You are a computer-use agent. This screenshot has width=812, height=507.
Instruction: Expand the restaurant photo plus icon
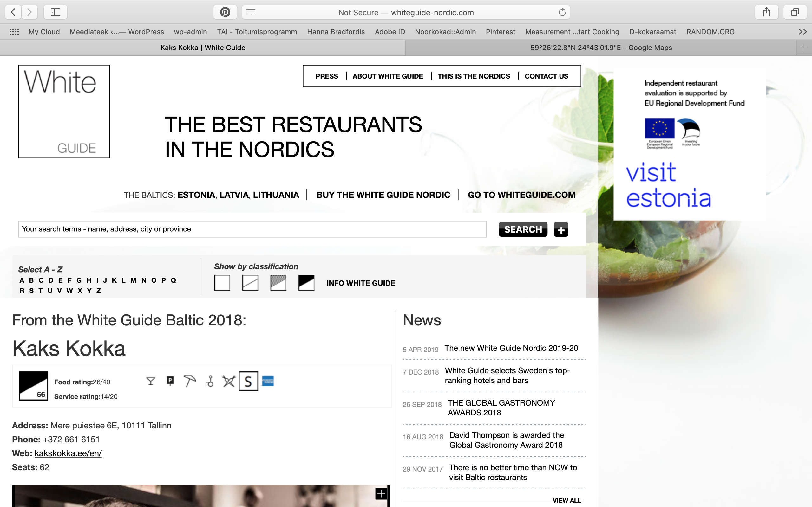coord(381,494)
